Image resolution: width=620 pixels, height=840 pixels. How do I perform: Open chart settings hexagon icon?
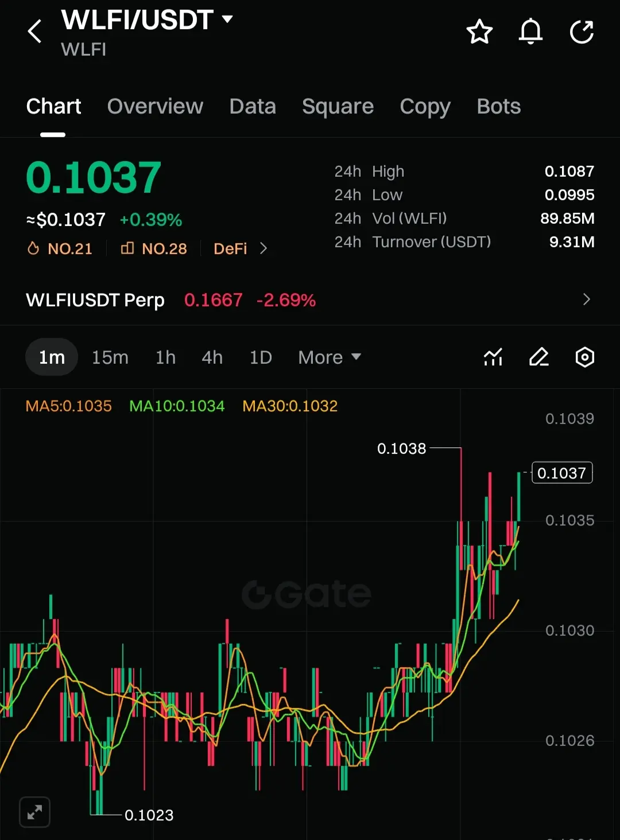(584, 357)
